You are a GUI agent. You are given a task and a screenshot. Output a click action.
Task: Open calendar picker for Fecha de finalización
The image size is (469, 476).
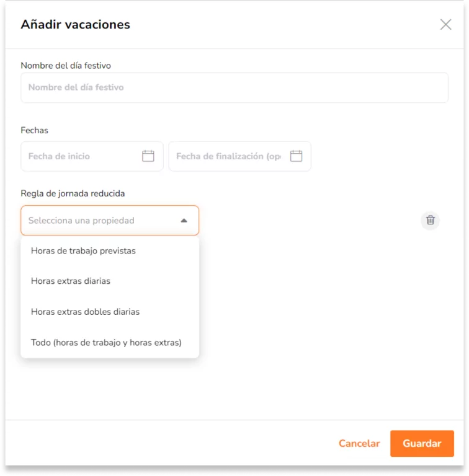tap(296, 156)
